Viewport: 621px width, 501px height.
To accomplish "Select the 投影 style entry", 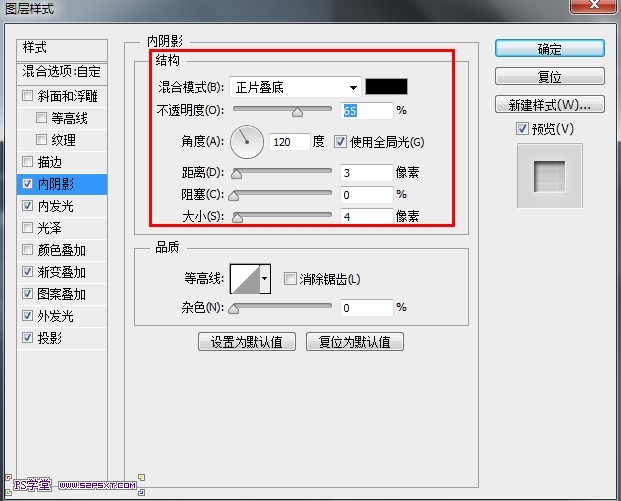I will point(49,338).
